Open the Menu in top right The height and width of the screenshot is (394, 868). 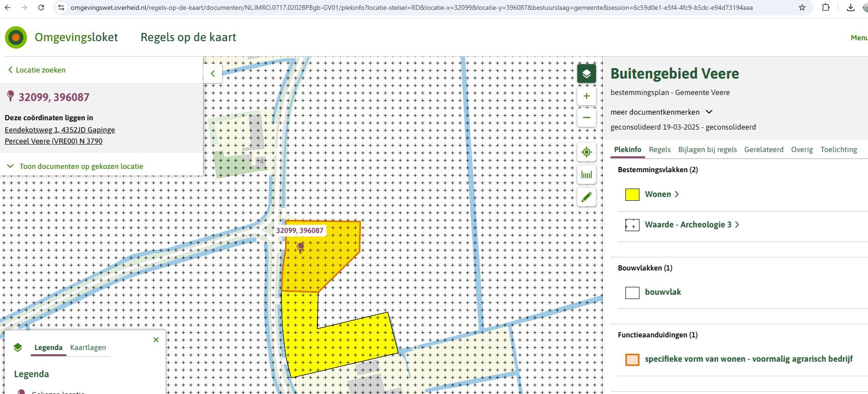[859, 38]
